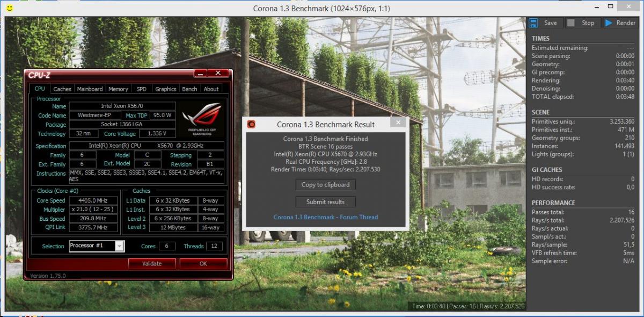Image resolution: width=644 pixels, height=317 pixels.
Task: Click Multiplier value x 21.0
Action: [94, 210]
